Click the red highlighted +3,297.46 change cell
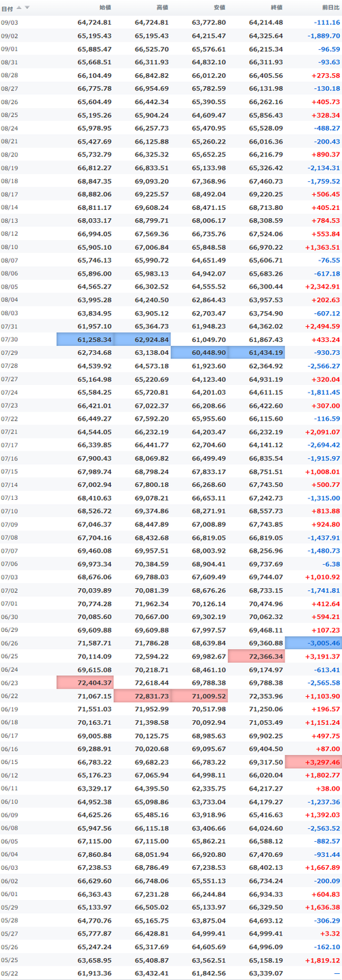The width and height of the screenshot is (342, 980). point(313,762)
